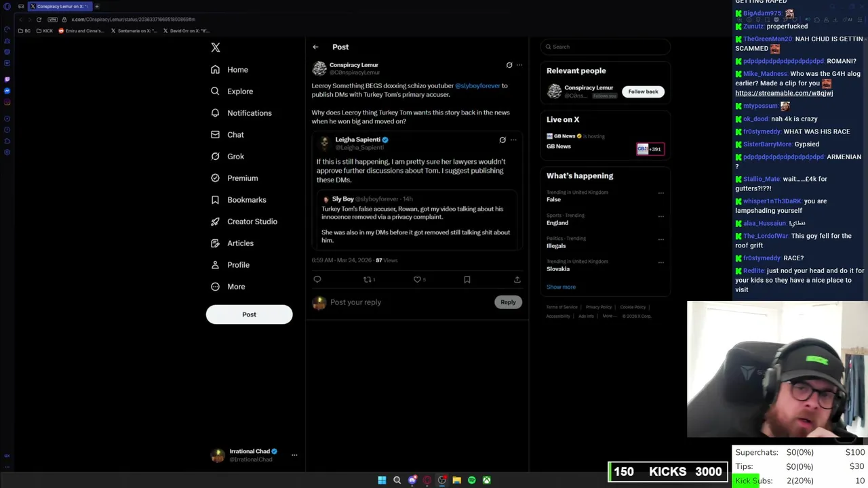The width and height of the screenshot is (868, 488).
Task: Open the Windows Start menu
Action: [382, 480]
